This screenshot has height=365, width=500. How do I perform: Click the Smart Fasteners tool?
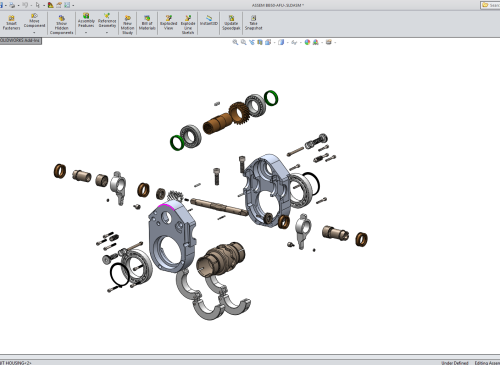click(x=11, y=22)
